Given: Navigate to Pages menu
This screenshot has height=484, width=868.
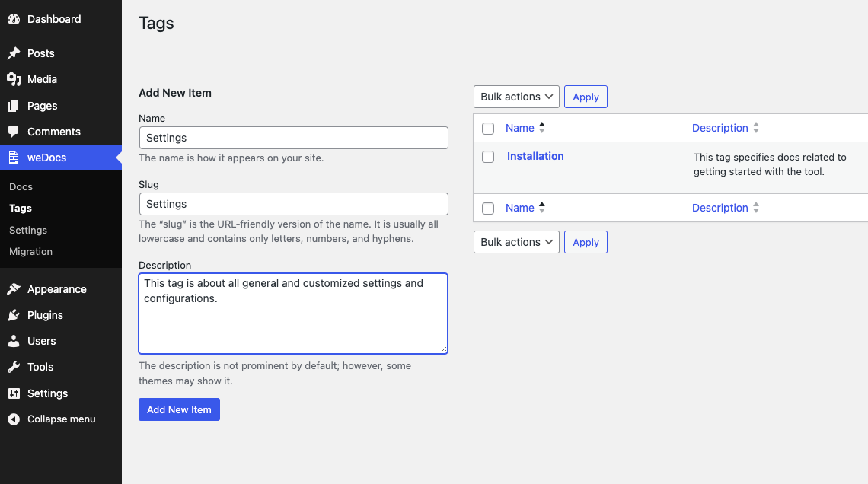Looking at the screenshot, I should click(x=43, y=106).
